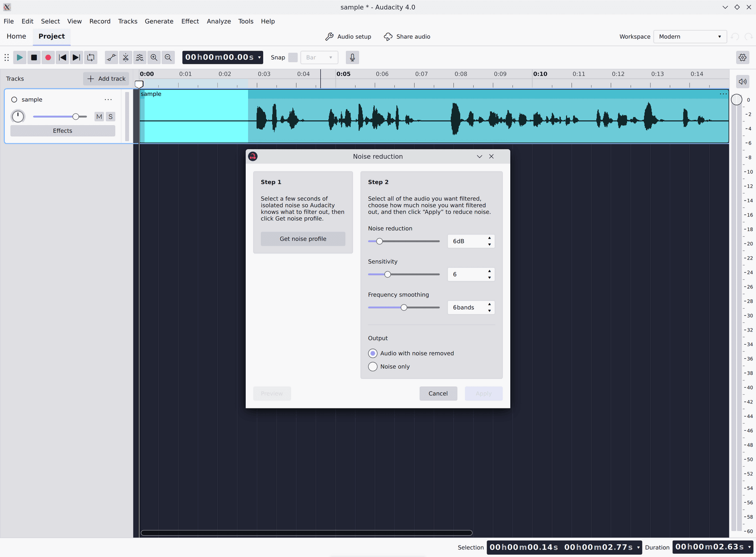
Task: Zoom out on the timeline
Action: [x=168, y=58]
